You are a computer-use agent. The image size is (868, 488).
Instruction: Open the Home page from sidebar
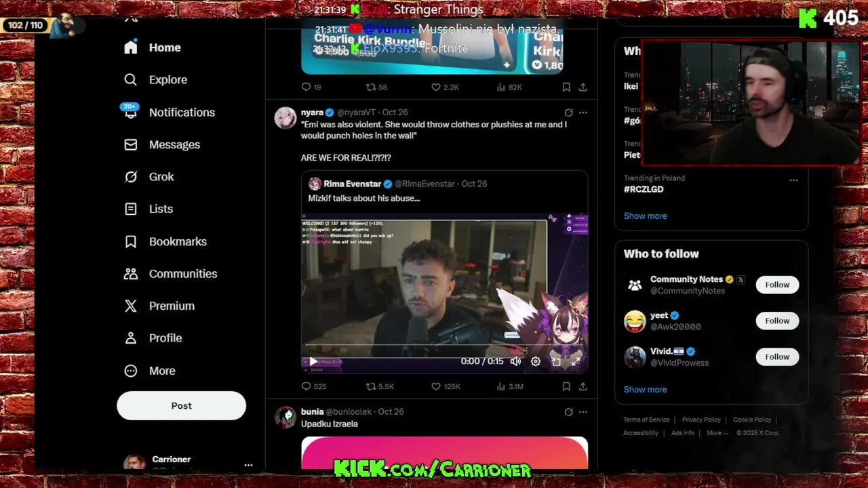[153, 47]
